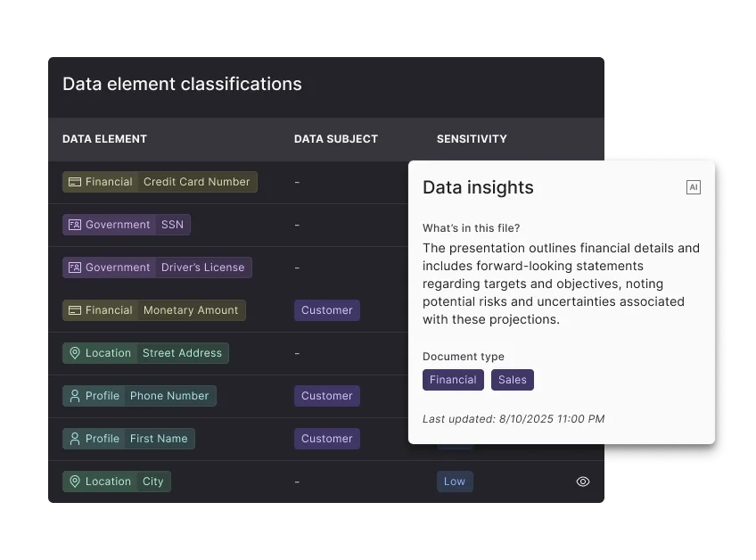The width and height of the screenshot is (756, 560).
Task: Sort by the SENSITIVITY column header
Action: [x=472, y=139]
